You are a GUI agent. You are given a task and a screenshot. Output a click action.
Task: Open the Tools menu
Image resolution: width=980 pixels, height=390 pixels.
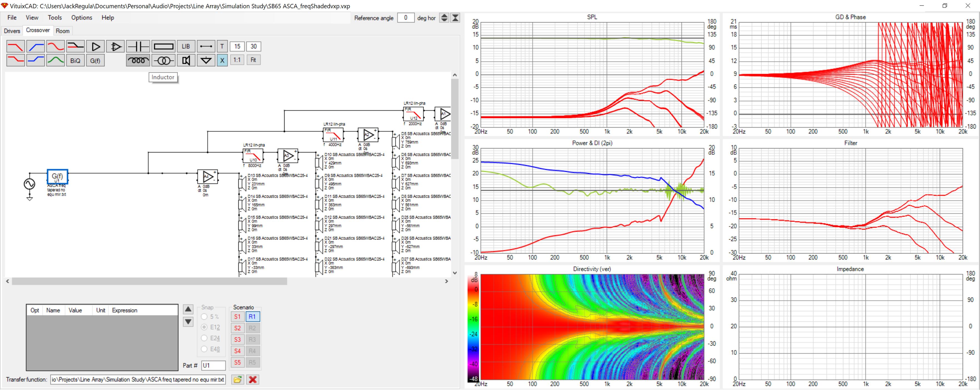tap(55, 17)
